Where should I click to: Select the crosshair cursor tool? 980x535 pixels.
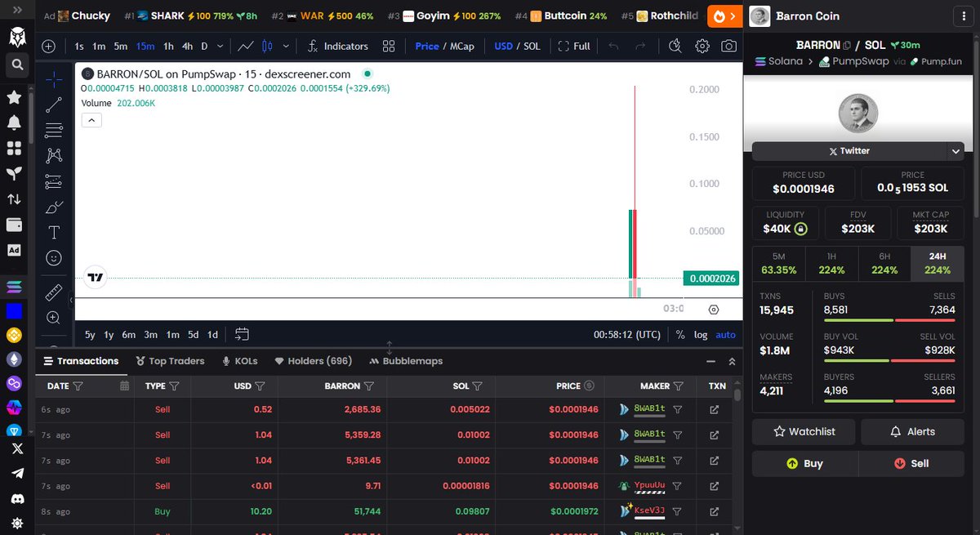point(54,79)
